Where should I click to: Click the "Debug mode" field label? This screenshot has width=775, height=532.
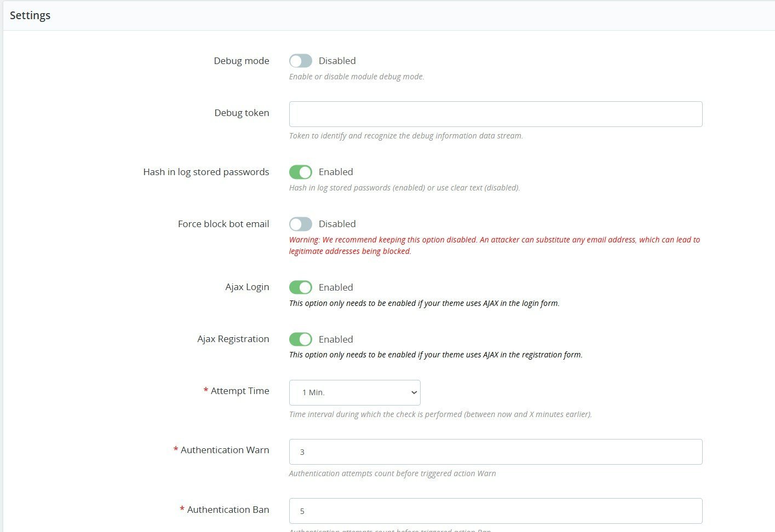pyautogui.click(x=242, y=61)
